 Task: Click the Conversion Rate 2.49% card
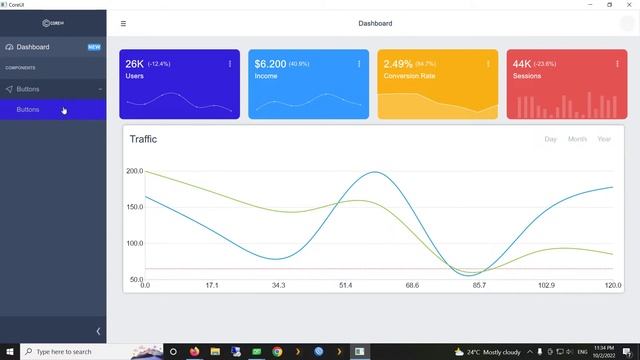pos(438,84)
